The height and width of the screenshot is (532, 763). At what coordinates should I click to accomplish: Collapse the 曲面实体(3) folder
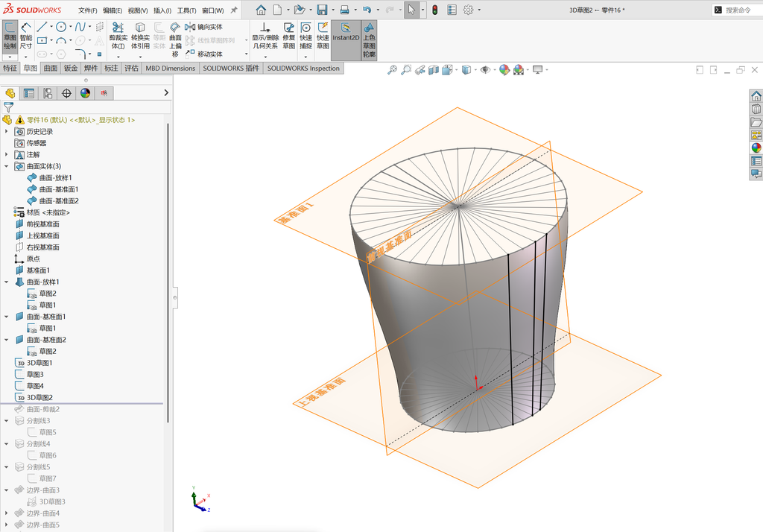pos(6,166)
